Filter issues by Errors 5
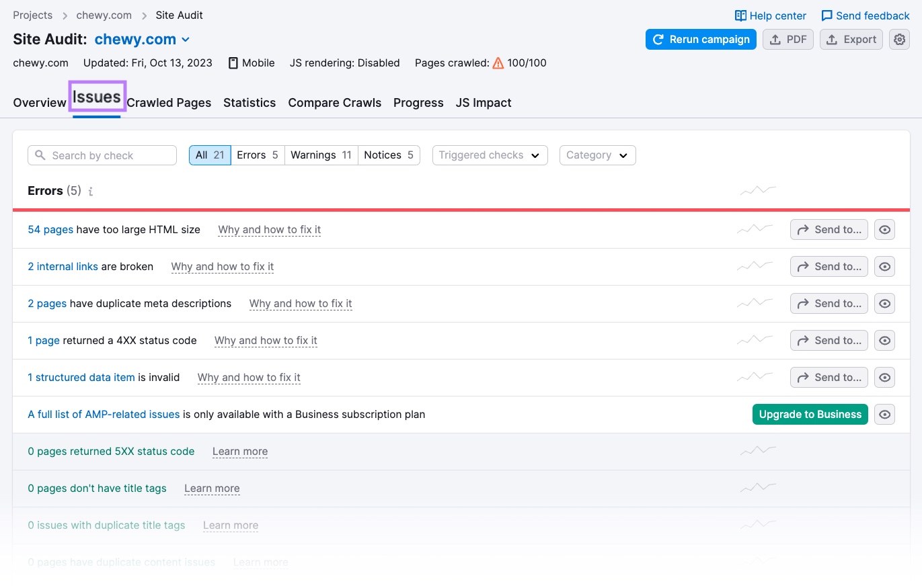922x588 pixels. 258,155
